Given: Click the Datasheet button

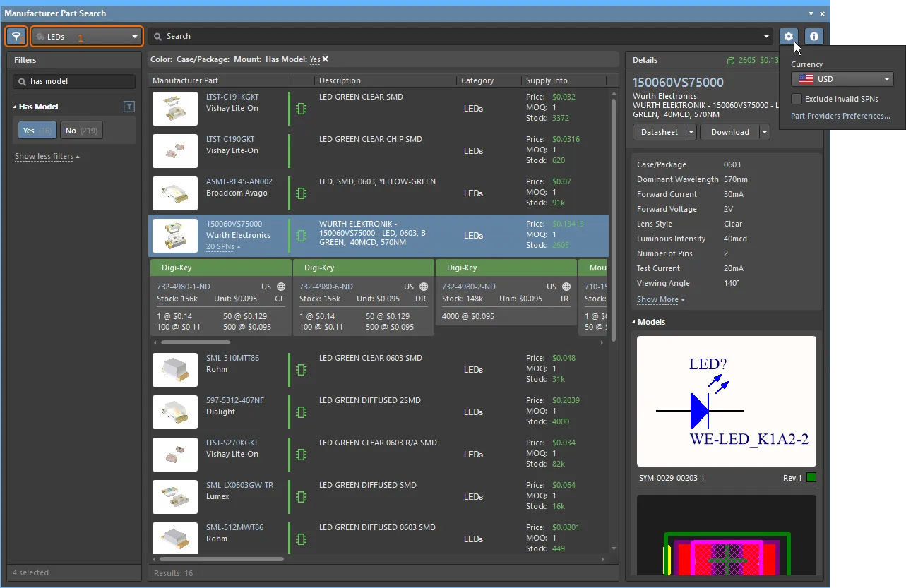Looking at the screenshot, I should [x=659, y=132].
